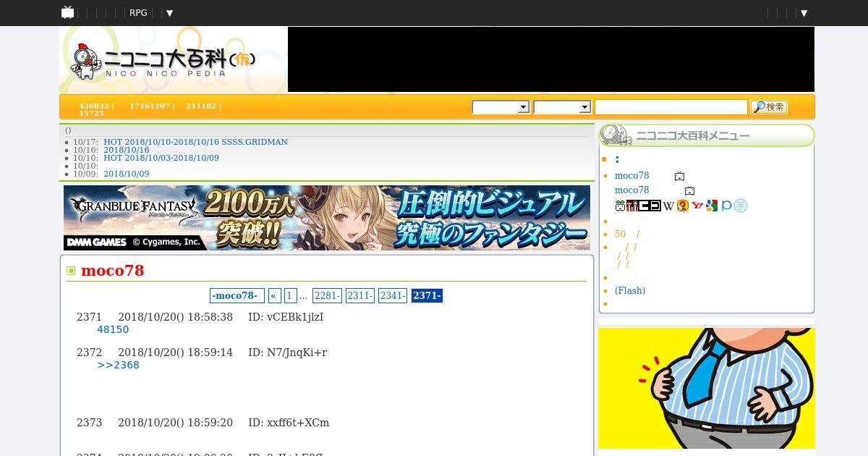Image resolution: width=868 pixels, height=456 pixels.
Task: Click the black banner ad in header
Action: (551, 59)
